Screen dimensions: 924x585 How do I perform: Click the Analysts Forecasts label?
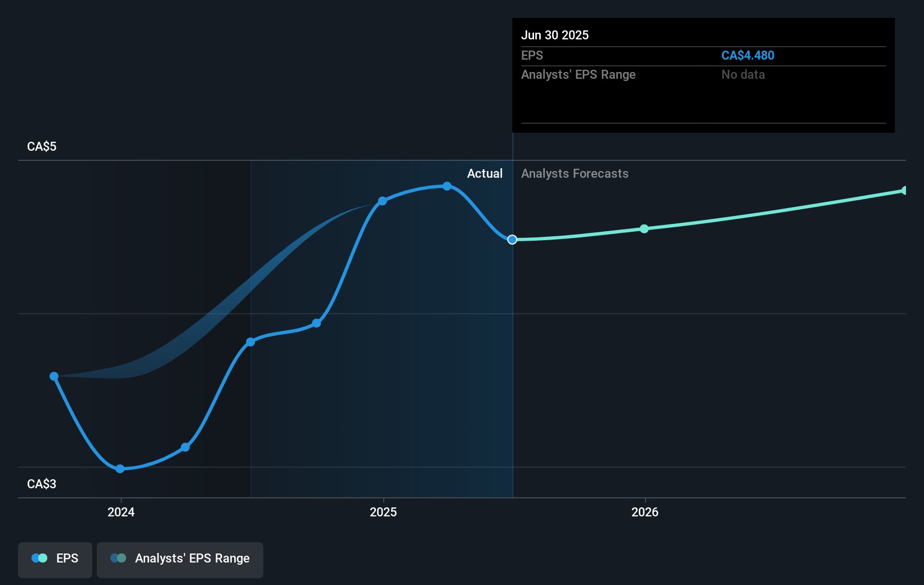click(x=575, y=174)
